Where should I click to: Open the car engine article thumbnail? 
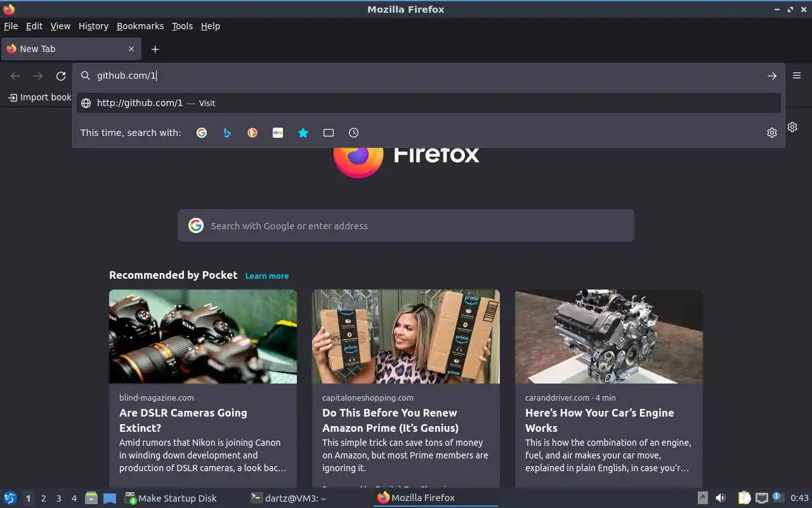tap(609, 337)
